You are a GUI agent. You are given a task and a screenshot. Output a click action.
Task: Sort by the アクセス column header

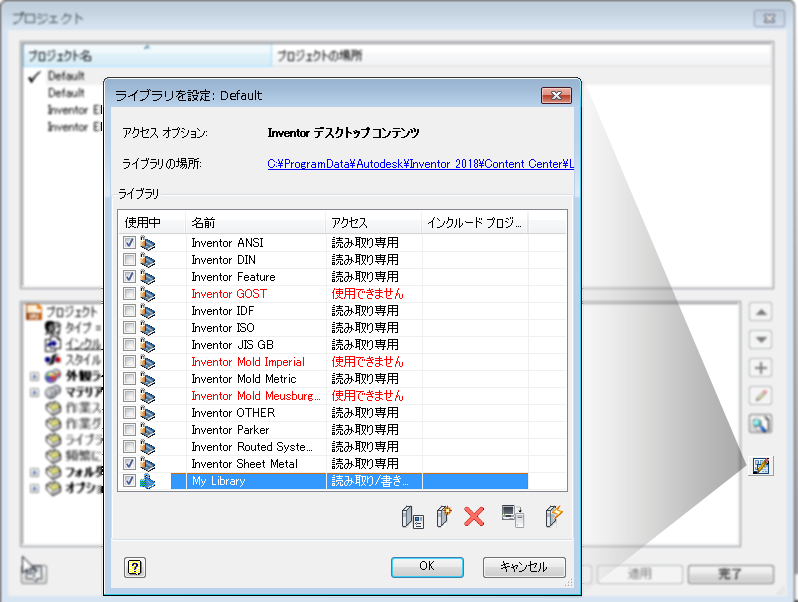pos(374,222)
